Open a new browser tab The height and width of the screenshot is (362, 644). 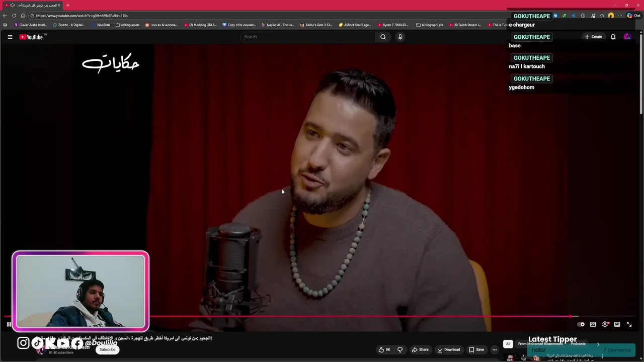click(x=68, y=5)
